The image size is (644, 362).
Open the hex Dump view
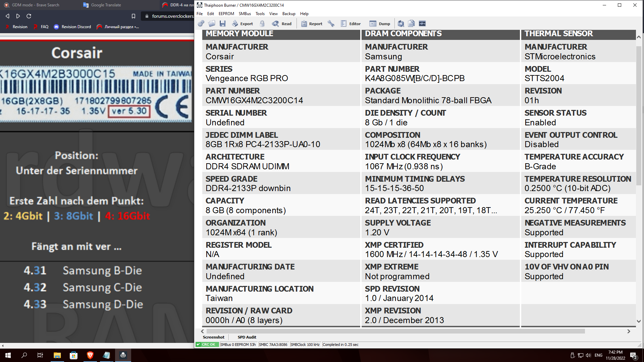coord(380,23)
